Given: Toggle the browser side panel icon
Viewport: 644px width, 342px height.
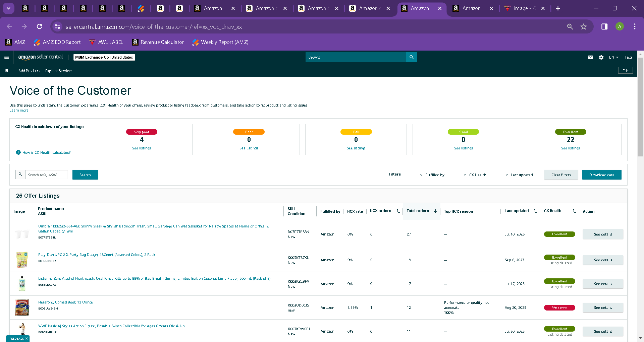Looking at the screenshot, I should coord(604,26).
